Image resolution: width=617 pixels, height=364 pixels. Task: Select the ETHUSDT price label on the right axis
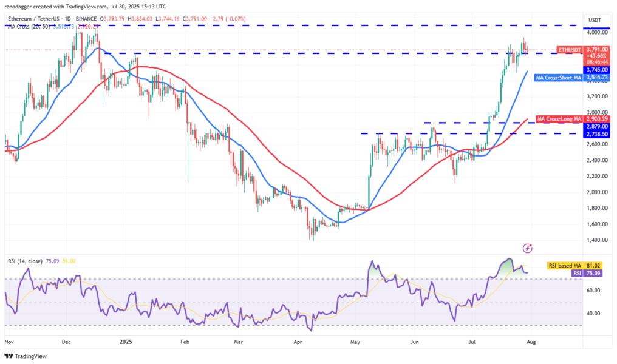(x=570, y=49)
